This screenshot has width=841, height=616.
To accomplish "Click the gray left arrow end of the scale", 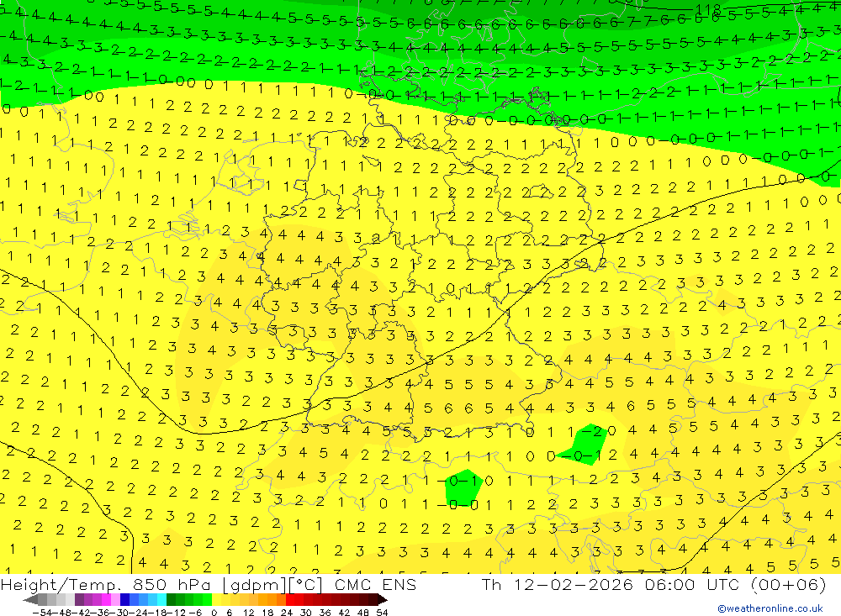I will coord(30,599).
